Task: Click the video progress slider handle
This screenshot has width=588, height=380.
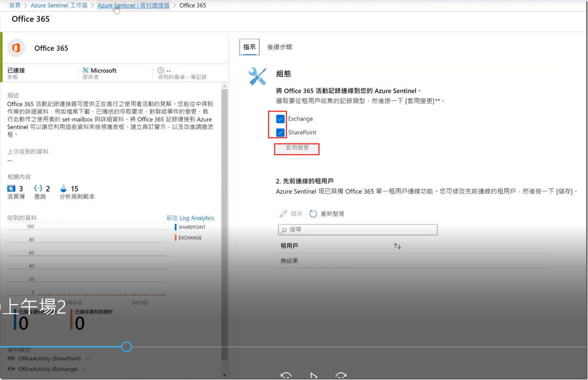Action: (x=126, y=347)
